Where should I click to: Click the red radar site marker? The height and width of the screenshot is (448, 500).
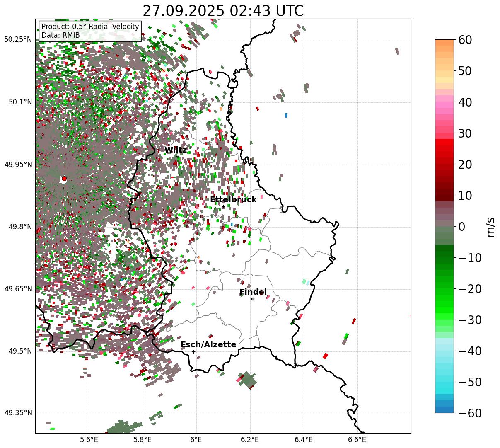point(64,179)
